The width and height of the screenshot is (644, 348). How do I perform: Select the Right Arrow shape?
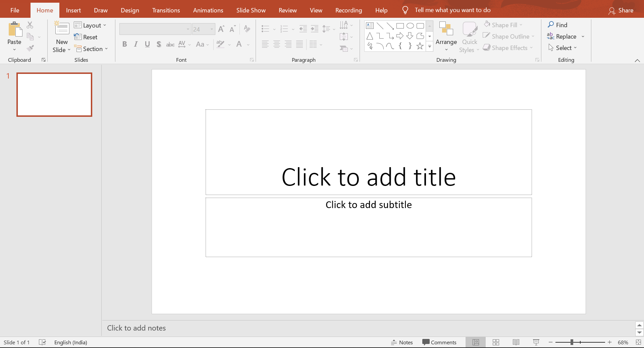click(x=400, y=36)
